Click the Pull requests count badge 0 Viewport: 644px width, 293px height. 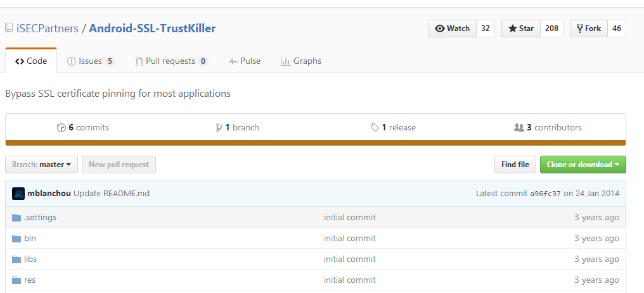(202, 61)
